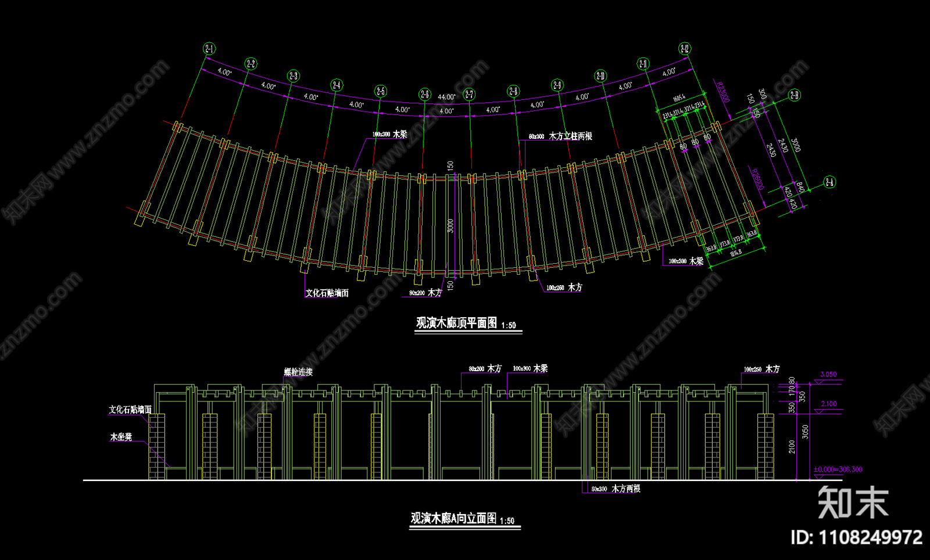Click the 螺栓连接 label in the elevation
930x560 pixels.
click(x=298, y=372)
